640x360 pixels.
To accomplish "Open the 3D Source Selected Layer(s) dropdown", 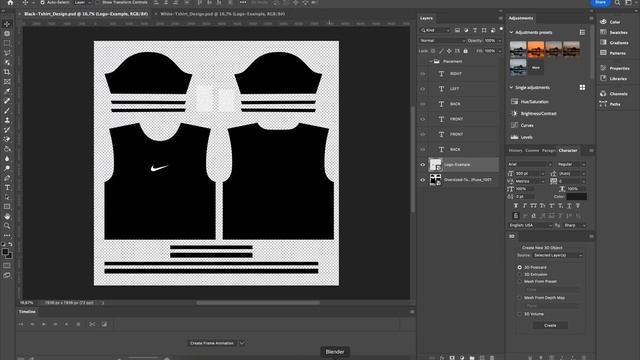I will (558, 255).
